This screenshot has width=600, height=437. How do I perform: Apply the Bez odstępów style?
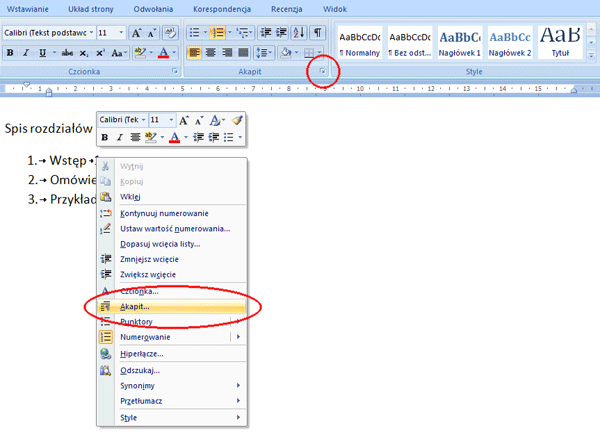[410, 43]
